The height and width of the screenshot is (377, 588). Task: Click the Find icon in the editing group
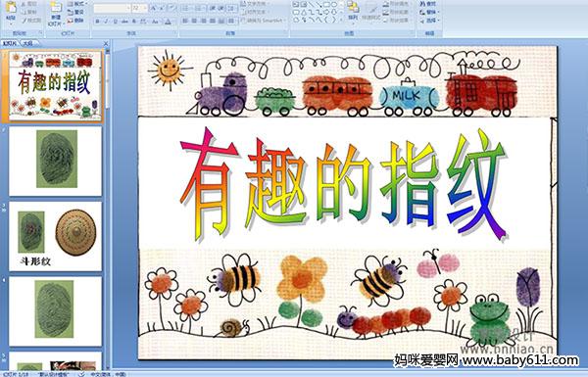(x=428, y=4)
